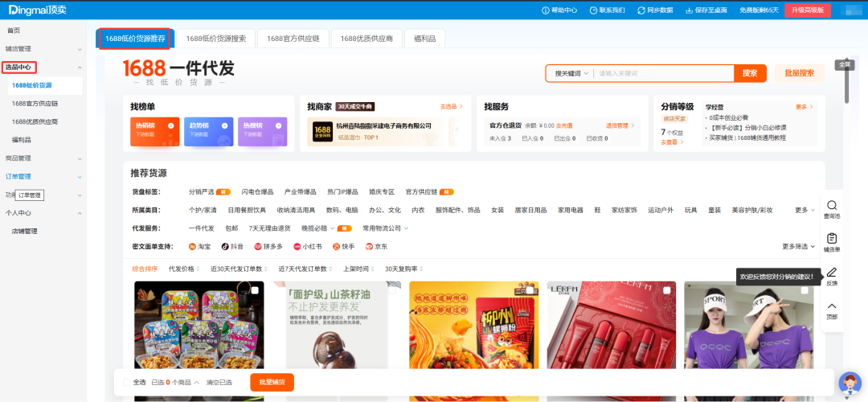Tick checkbox on the red LERFM skincare product
Viewport: 868px width, 402px height.
click(667, 290)
